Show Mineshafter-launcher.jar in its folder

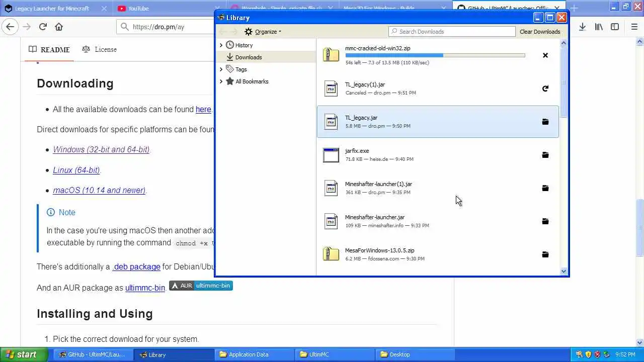(x=545, y=221)
